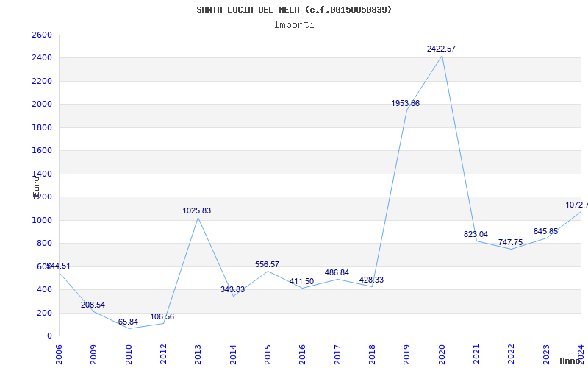Viewport: 588px width, 368px height.
Task: Click the Importi subtitle
Action: point(294,25)
